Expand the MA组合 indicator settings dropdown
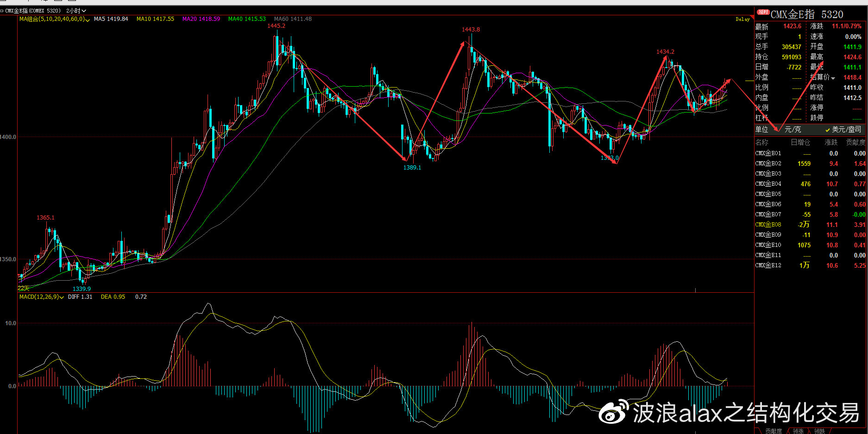Viewport: 868px width, 434px height. (x=88, y=19)
